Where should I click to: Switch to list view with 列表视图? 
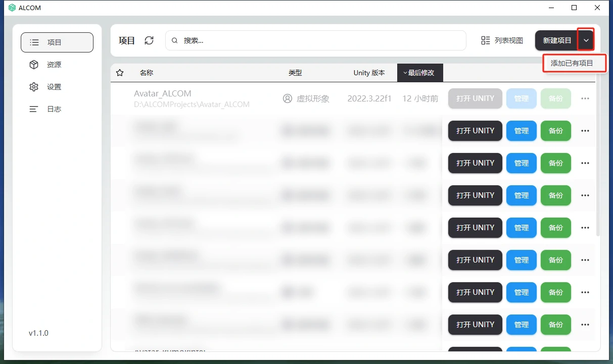point(502,40)
